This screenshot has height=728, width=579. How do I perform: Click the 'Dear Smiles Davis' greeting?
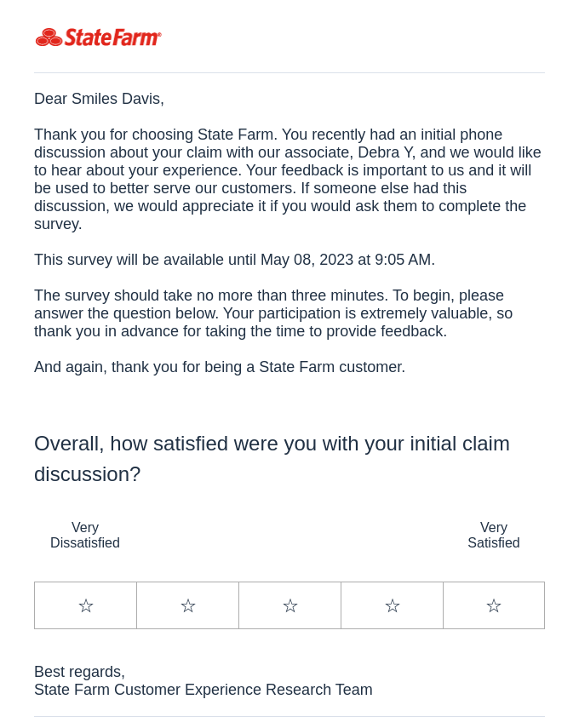pos(99,99)
